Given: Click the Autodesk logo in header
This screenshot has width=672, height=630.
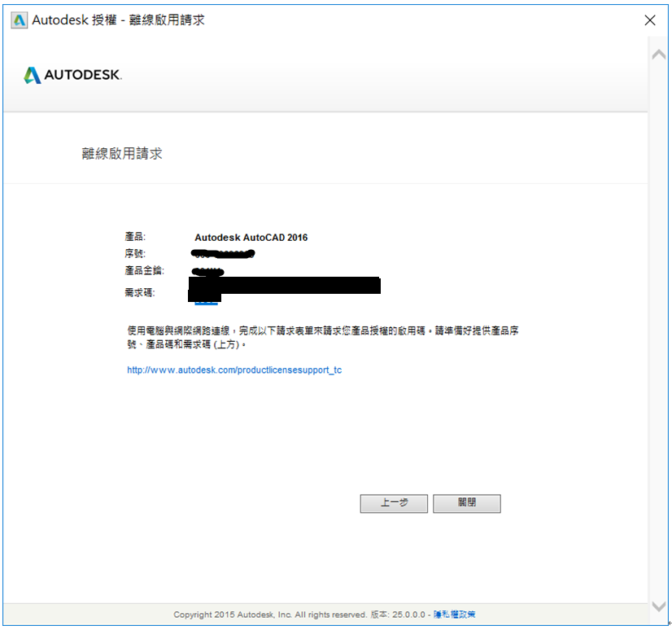Looking at the screenshot, I should coord(73,75).
